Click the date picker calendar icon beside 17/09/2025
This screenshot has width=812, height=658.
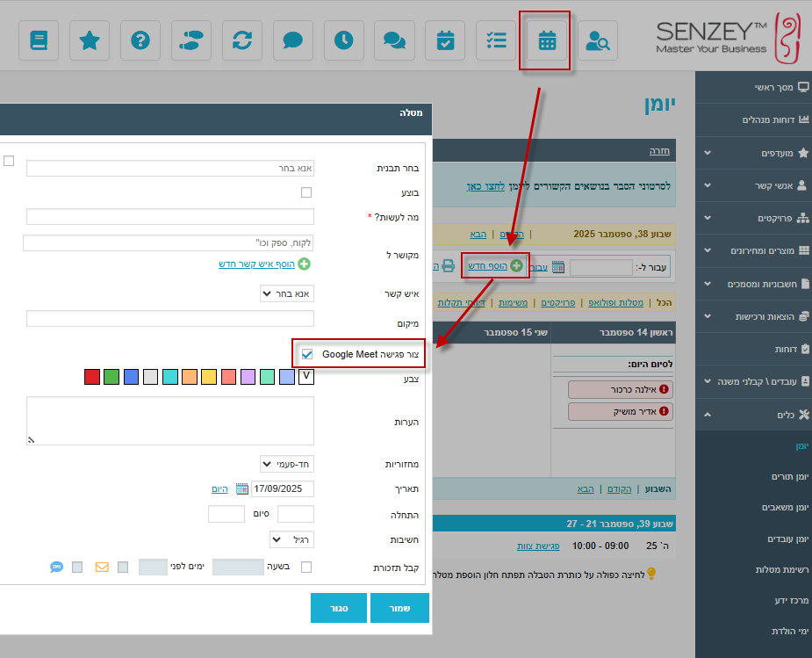pos(241,489)
